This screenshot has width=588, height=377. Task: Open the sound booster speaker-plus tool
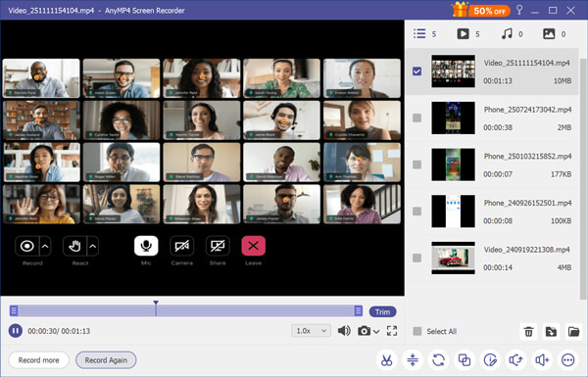542,360
